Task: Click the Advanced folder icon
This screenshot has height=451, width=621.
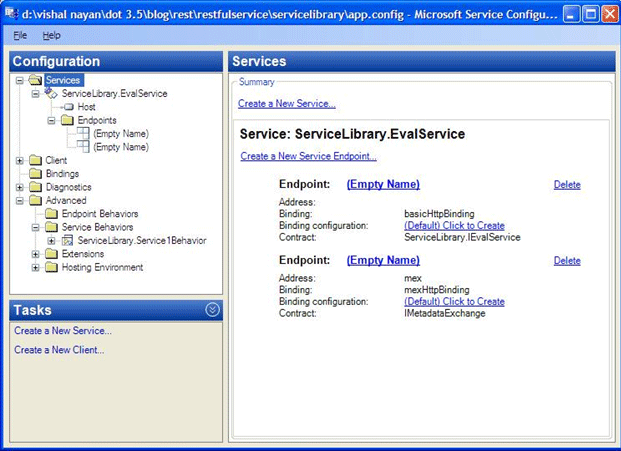Action: point(35,200)
